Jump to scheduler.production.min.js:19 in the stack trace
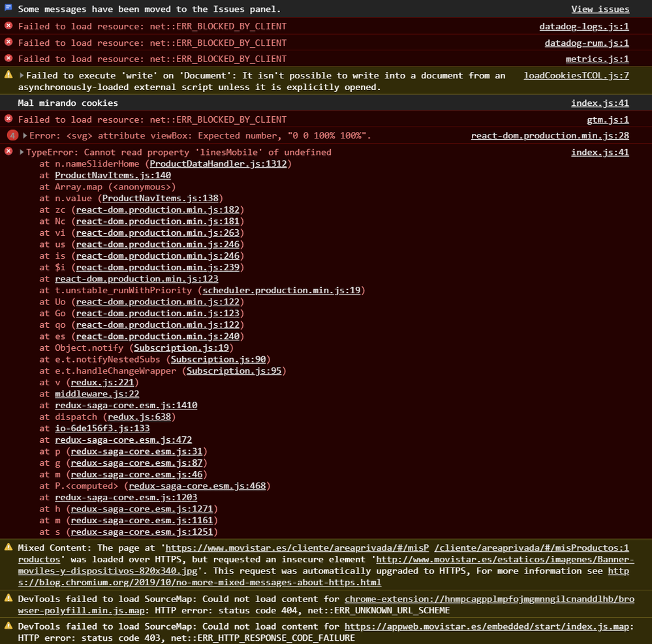This screenshot has width=652, height=644. pos(281,290)
